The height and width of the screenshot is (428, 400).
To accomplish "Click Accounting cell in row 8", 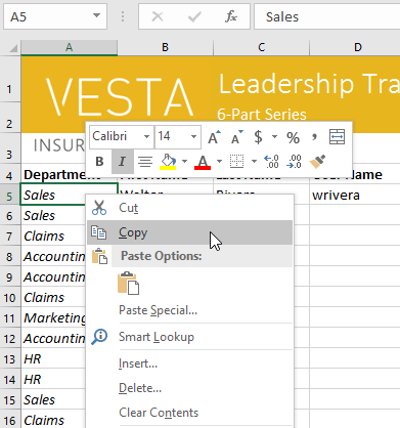I will 53,257.
